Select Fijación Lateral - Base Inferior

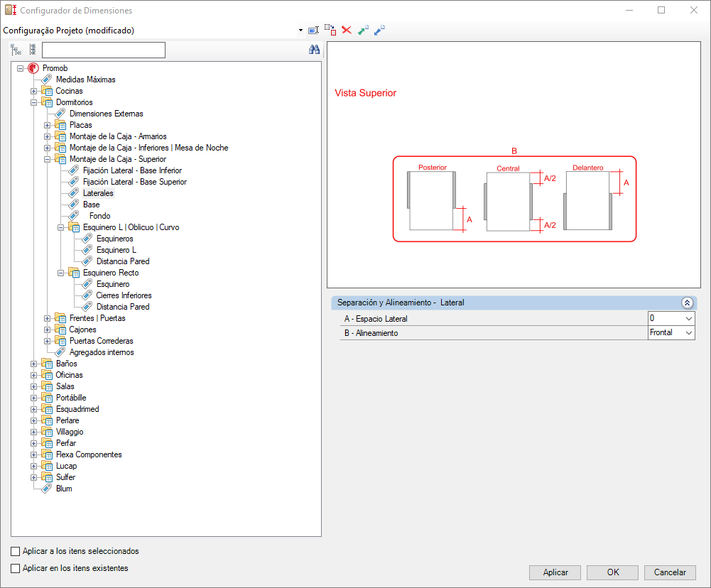coord(132,170)
